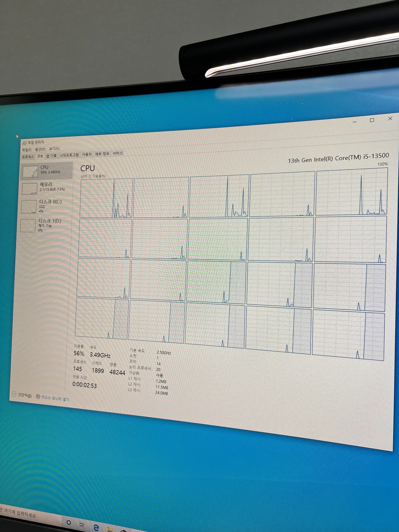
Task: Open the 옵션(O) menu
Action: (x=40, y=149)
